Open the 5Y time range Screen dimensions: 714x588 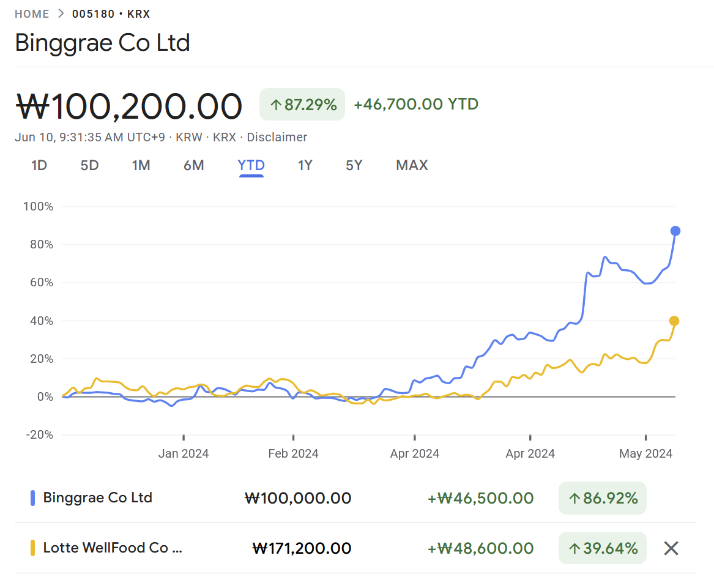tap(354, 165)
